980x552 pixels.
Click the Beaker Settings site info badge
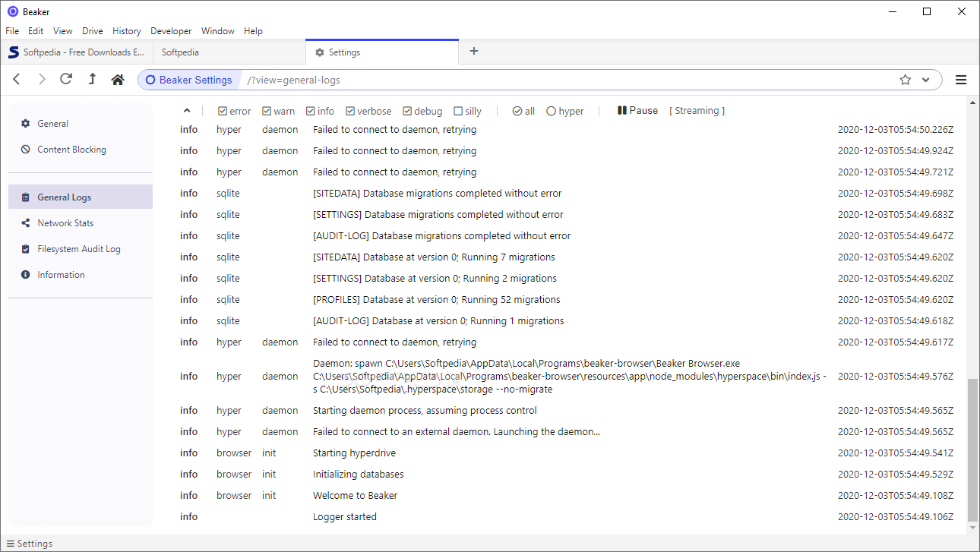click(189, 80)
